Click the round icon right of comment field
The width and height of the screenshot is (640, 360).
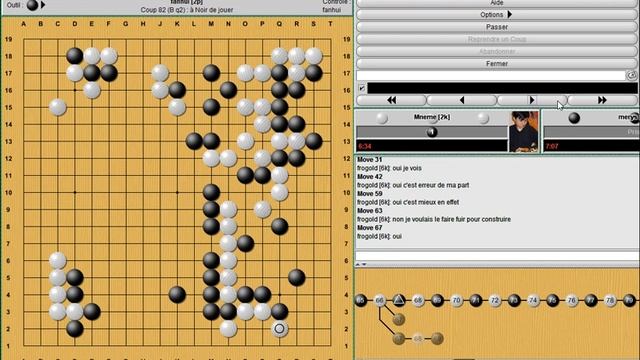tap(631, 76)
